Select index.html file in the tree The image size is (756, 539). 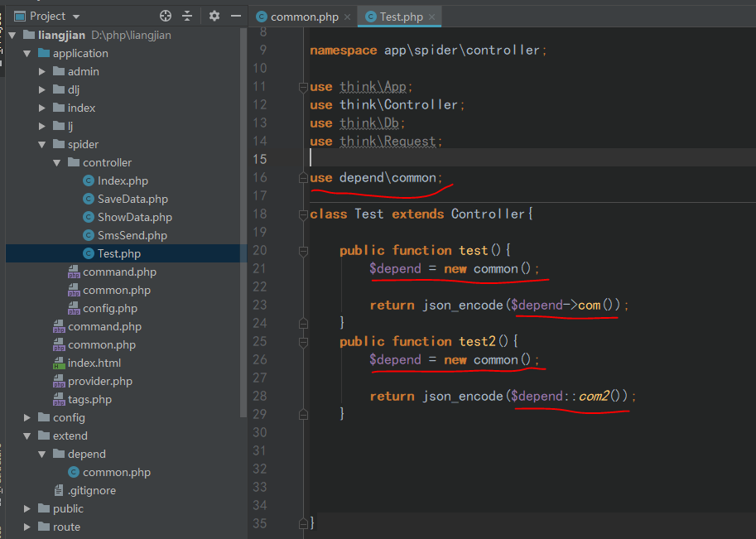(x=94, y=363)
